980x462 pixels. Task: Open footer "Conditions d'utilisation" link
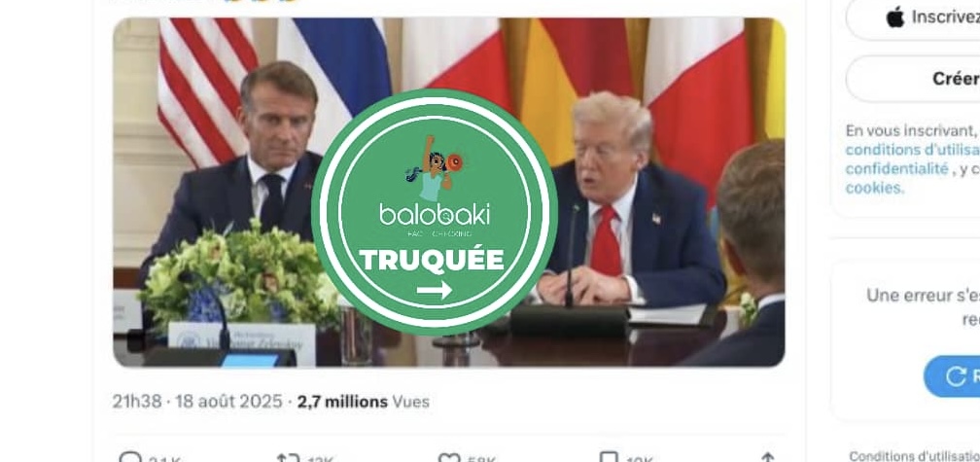914,457
